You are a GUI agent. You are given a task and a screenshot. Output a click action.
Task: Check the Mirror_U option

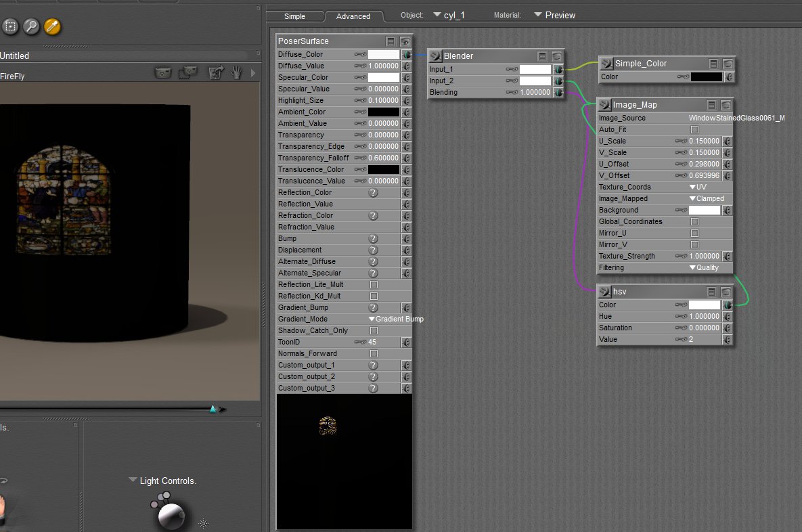(694, 233)
